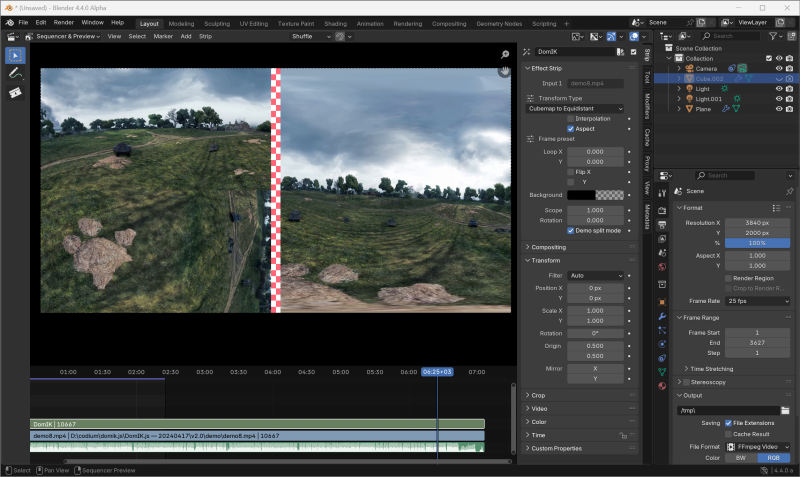
Task: Switch to the Shading workspace tab
Action: 335,24
